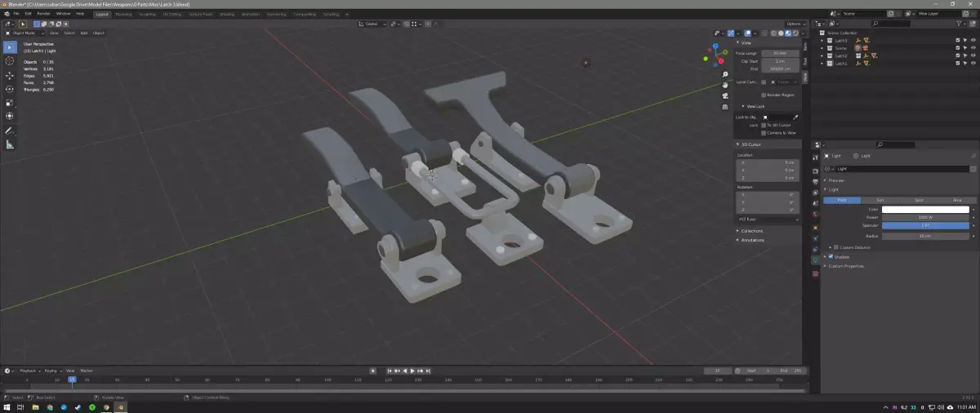Image resolution: width=980 pixels, height=413 pixels.
Task: Hide Latch3 collection with eye icon
Action: pyautogui.click(x=973, y=40)
